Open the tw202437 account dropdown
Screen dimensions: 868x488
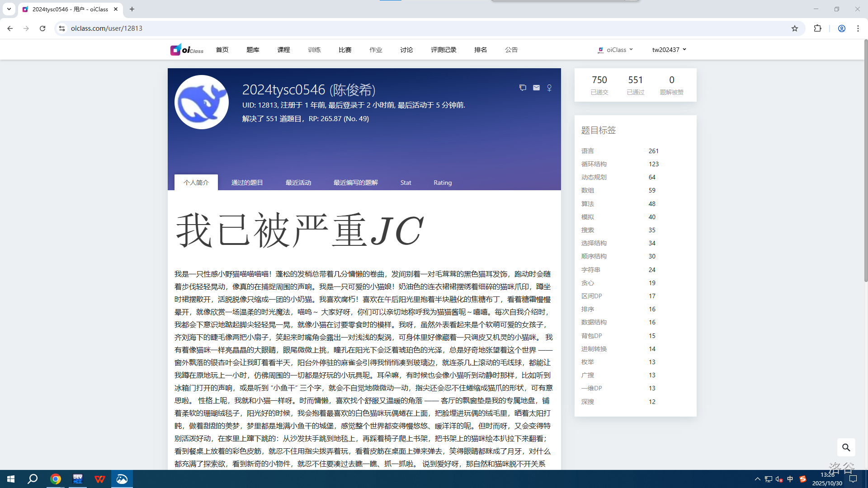coord(669,50)
